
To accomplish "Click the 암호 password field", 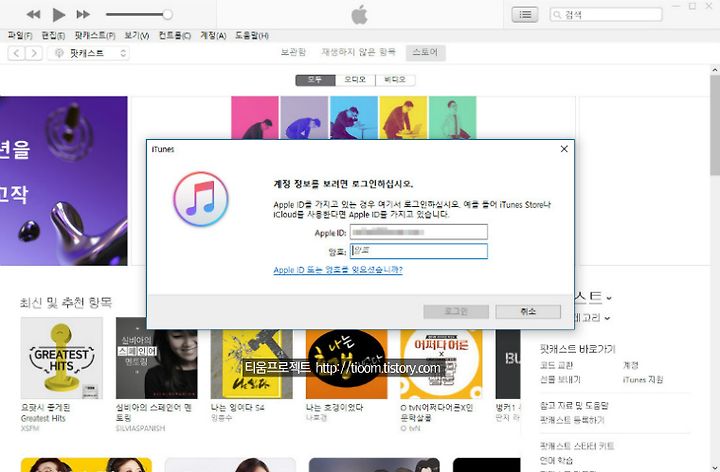I will (x=419, y=251).
